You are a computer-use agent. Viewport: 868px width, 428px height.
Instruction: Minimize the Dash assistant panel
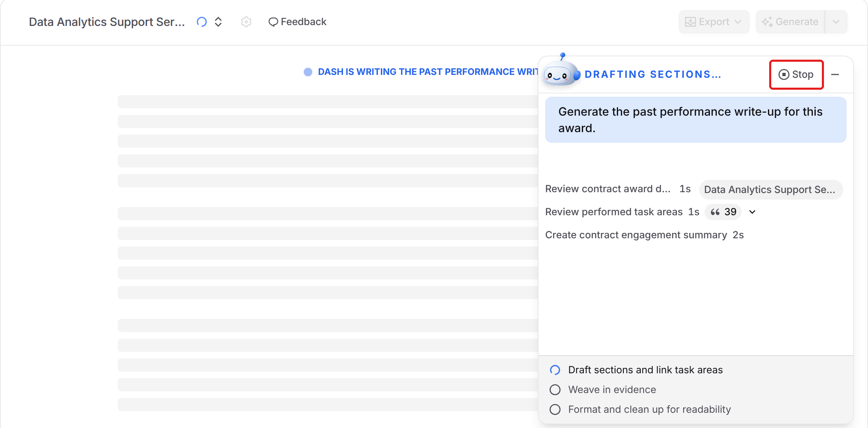(x=835, y=74)
